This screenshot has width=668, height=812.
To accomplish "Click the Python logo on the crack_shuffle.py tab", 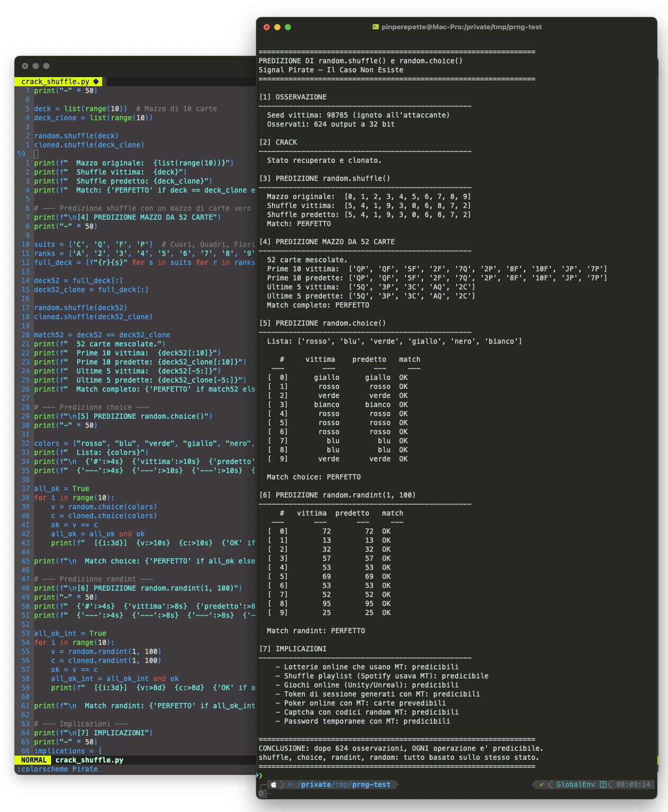I will point(95,81).
